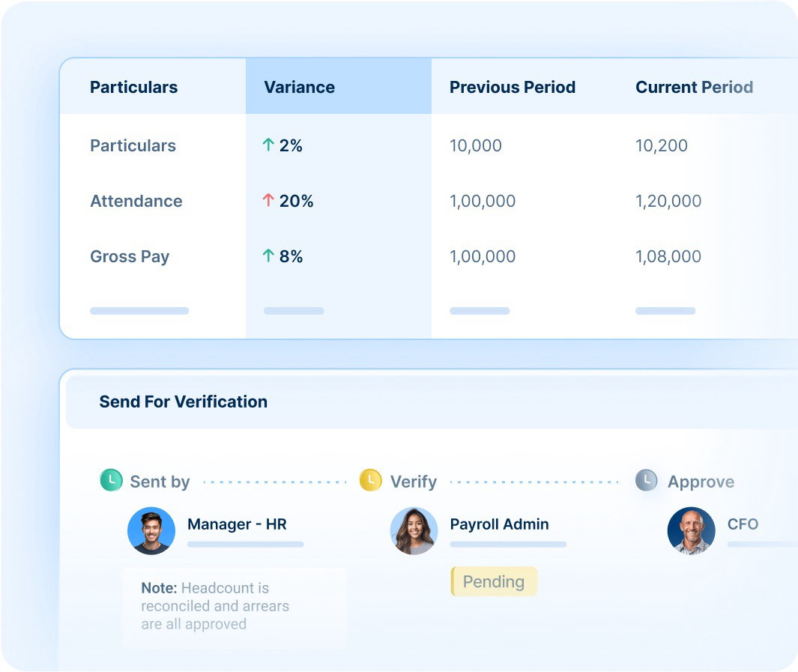Click the green up arrow next to 8%
This screenshot has width=798, height=672.
point(268,256)
